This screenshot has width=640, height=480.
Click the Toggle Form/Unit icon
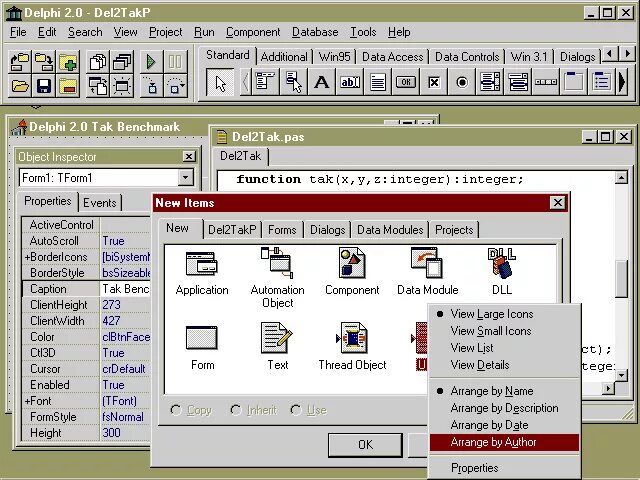[98, 86]
